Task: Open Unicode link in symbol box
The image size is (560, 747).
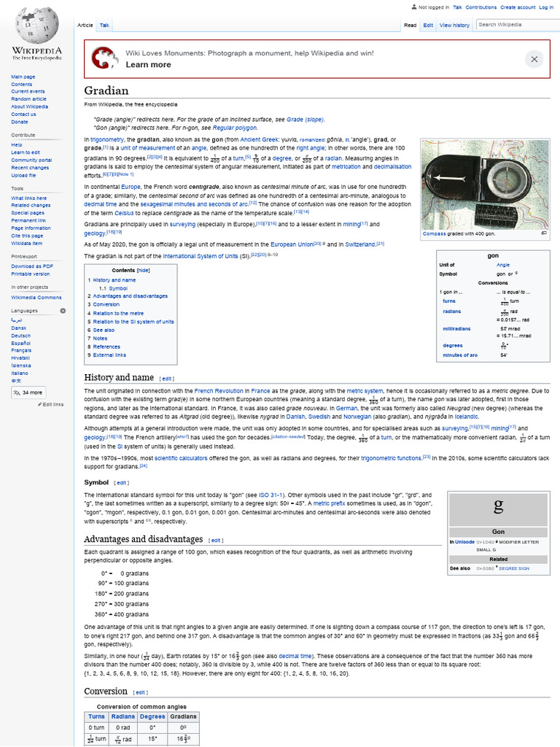Action: pyautogui.click(x=464, y=542)
